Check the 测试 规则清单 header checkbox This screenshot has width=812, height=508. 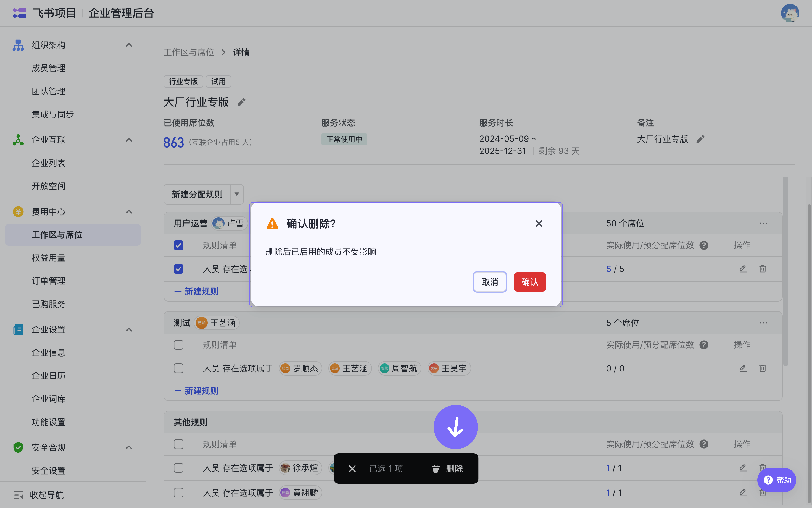point(179,345)
